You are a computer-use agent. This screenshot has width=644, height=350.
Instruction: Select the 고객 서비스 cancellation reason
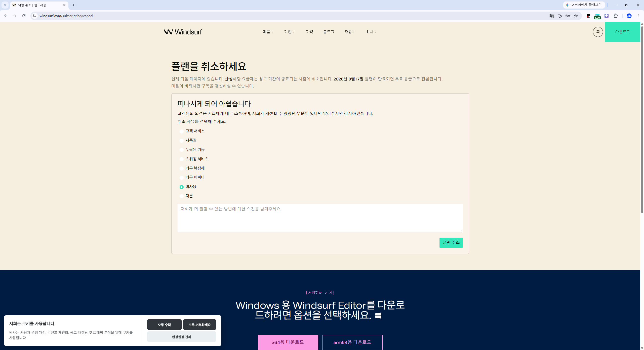click(182, 131)
